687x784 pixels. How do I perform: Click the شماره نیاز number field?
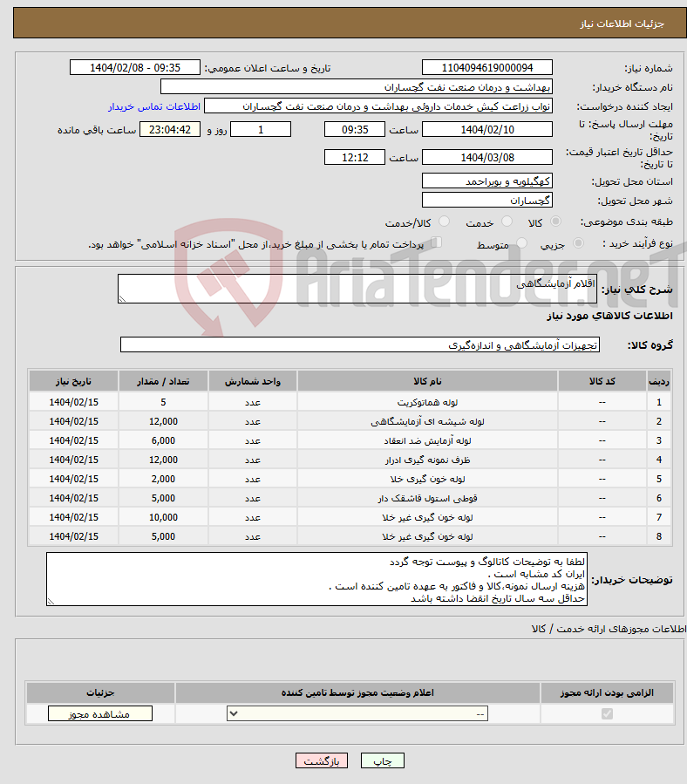click(487, 67)
